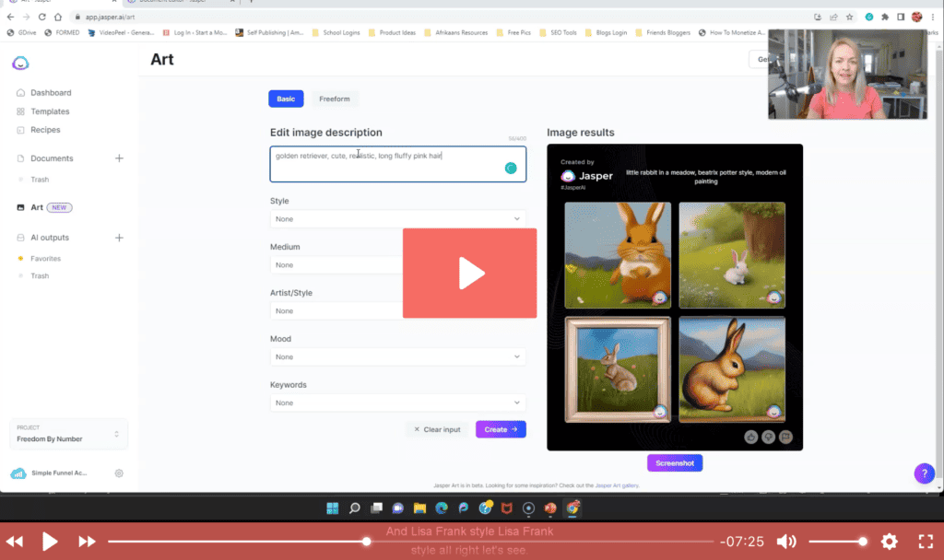The width and height of the screenshot is (944, 560).
Task: Open the orange close-up rabbit image
Action: click(618, 255)
